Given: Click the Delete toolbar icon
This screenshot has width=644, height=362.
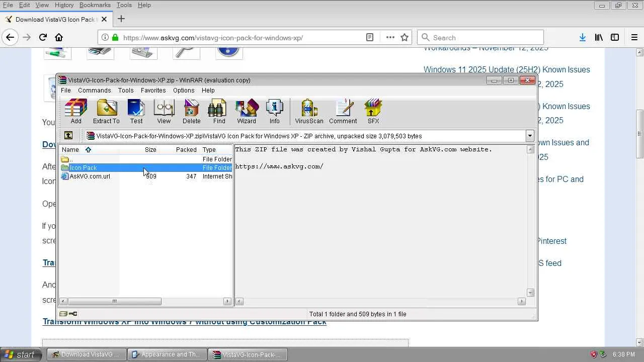Looking at the screenshot, I should pos(191,111).
